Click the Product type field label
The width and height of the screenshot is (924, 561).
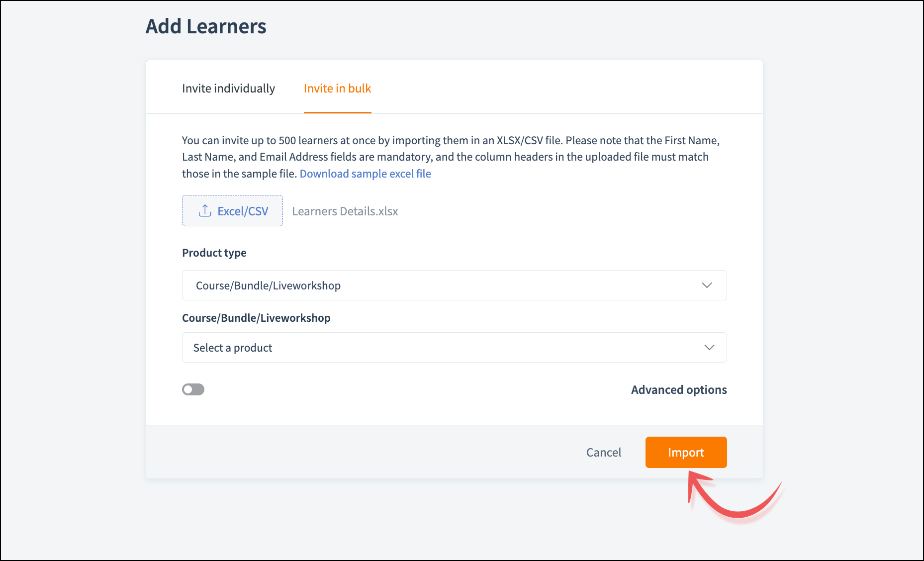pos(214,253)
